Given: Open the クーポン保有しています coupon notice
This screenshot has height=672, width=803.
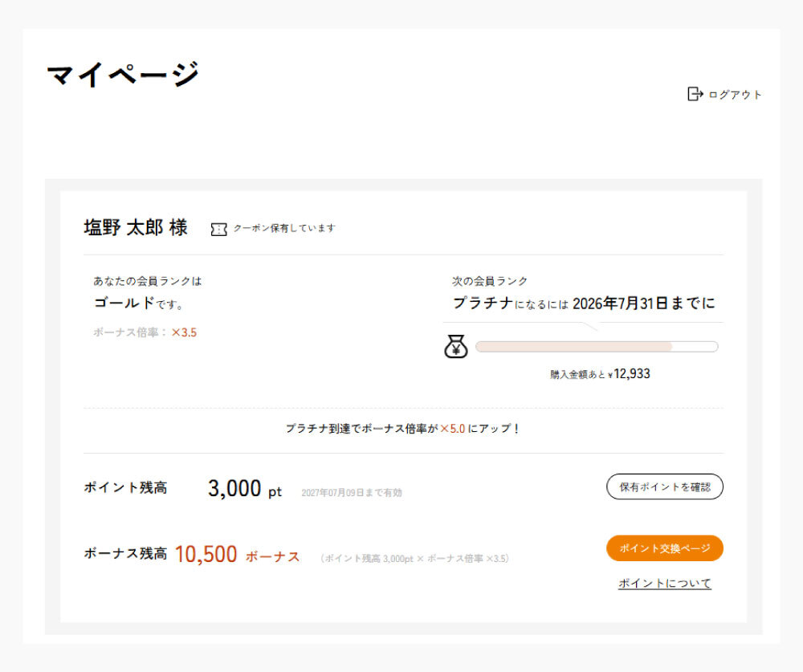Looking at the screenshot, I should pyautogui.click(x=284, y=228).
